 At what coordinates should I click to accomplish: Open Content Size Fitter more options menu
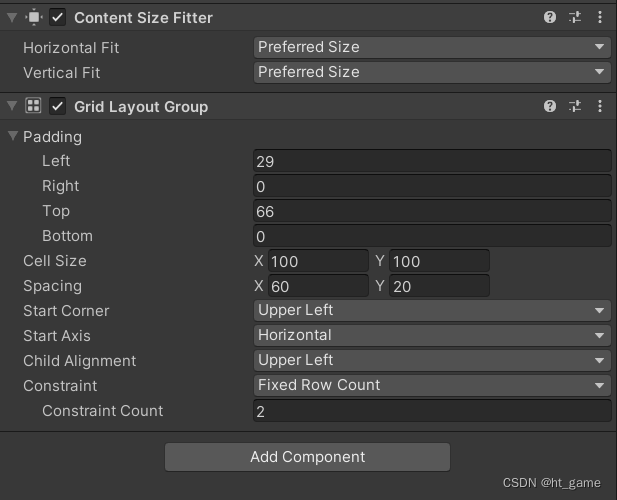[600, 17]
